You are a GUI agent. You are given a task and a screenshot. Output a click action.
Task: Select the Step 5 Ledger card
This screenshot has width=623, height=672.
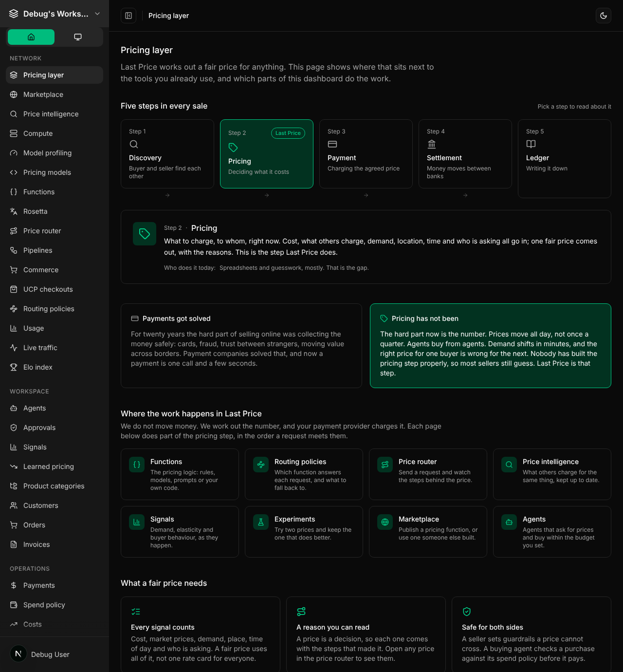pyautogui.click(x=565, y=159)
